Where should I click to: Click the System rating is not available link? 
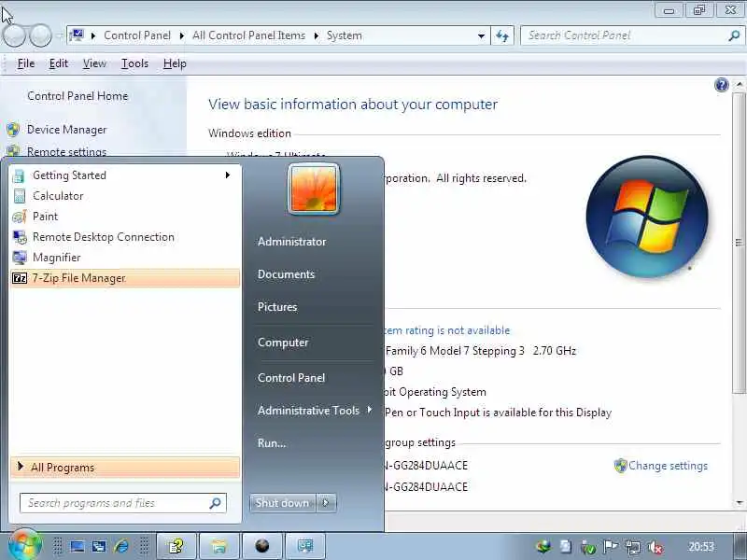(447, 330)
